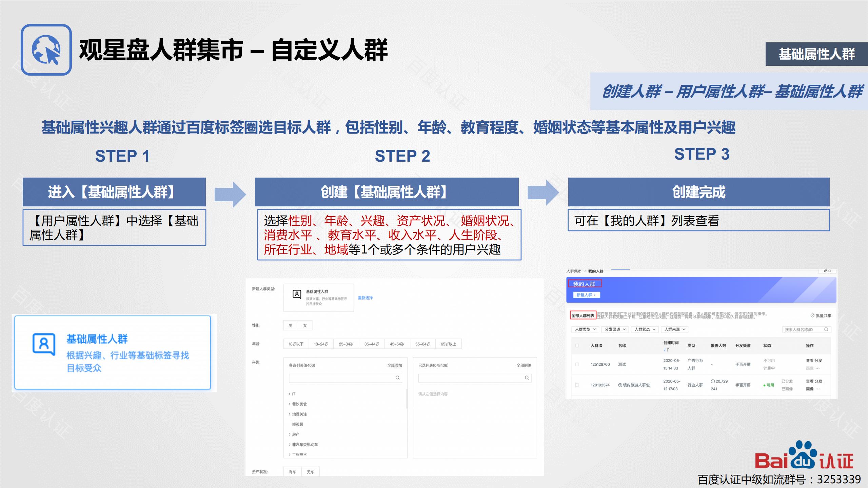
Task: Select 无车 asset status
Action: [x=310, y=472]
